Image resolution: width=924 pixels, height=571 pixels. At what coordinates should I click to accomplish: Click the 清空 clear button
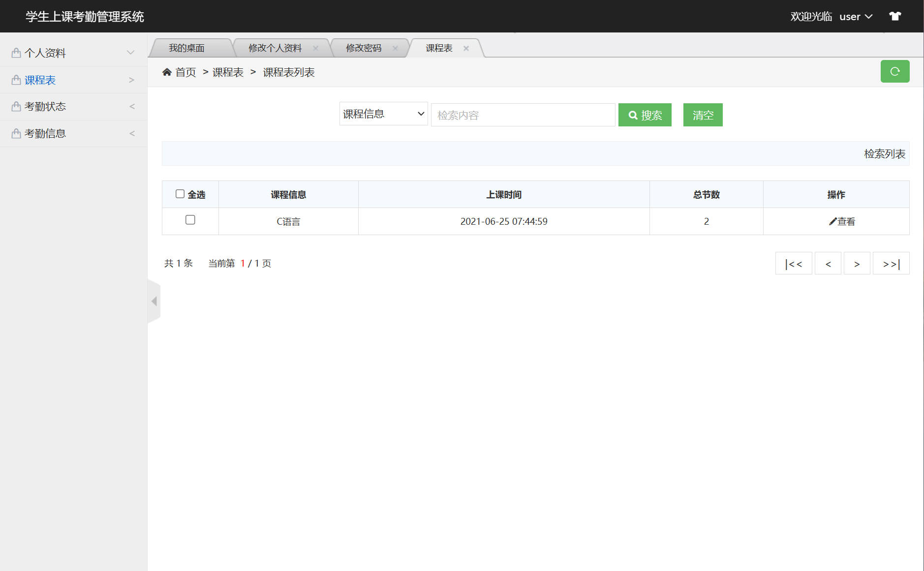pos(703,115)
